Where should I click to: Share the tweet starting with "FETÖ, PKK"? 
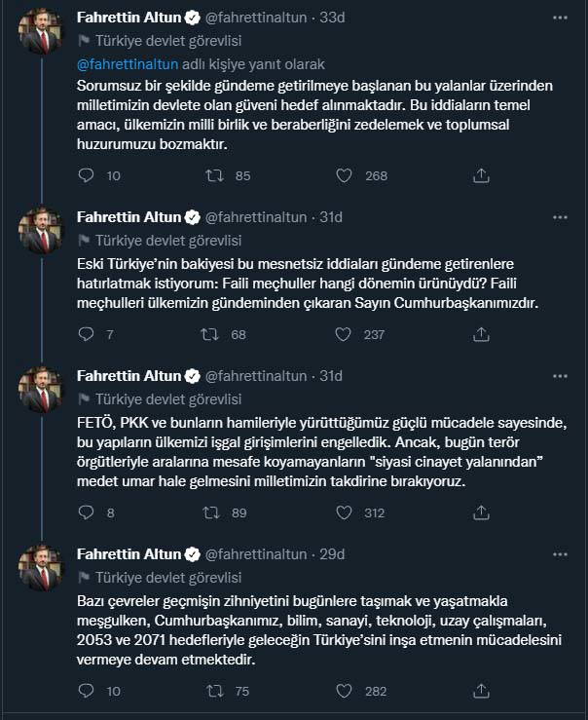pos(480,512)
